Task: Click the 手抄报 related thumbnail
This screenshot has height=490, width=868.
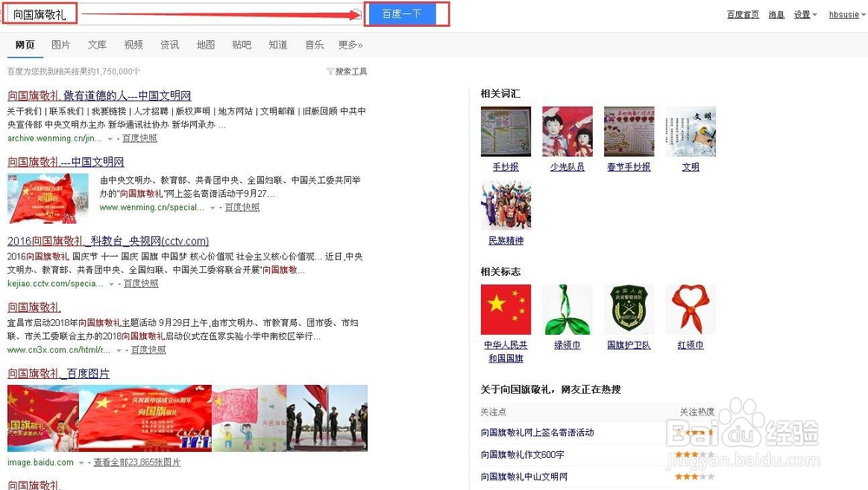Action: click(505, 131)
